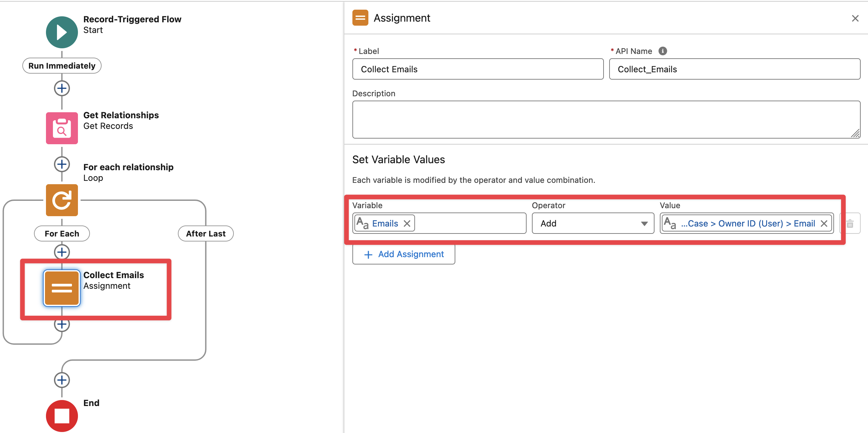Click the Run Immediately path label

coord(62,66)
